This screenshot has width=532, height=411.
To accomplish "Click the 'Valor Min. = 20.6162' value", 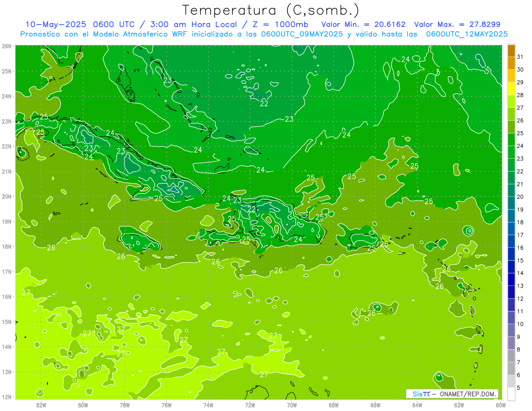I will (363, 24).
